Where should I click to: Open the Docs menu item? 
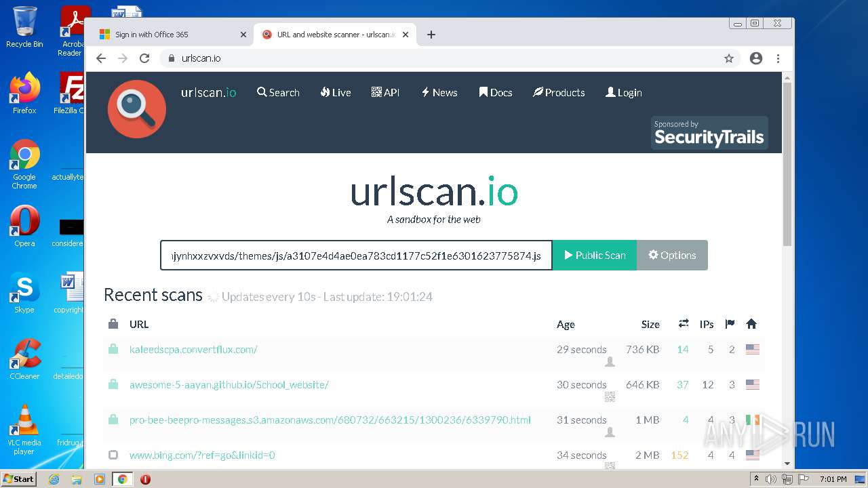(496, 92)
